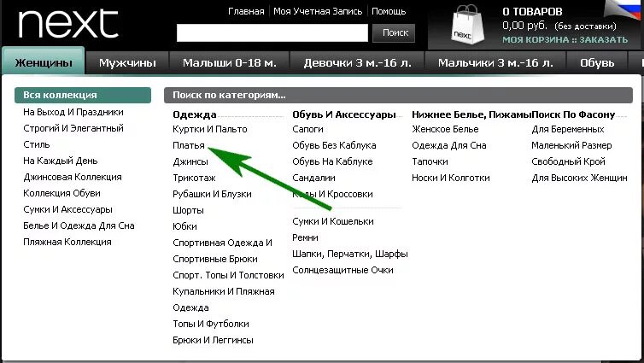Click Обувь И Аксессуары column heading
Screen dimensions: 644x363
(x=343, y=114)
